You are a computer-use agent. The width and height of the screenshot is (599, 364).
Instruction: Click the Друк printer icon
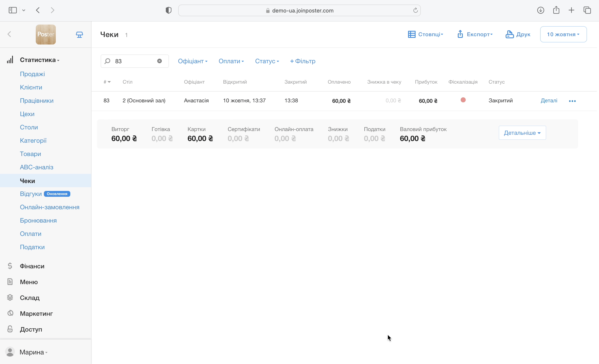point(510,34)
